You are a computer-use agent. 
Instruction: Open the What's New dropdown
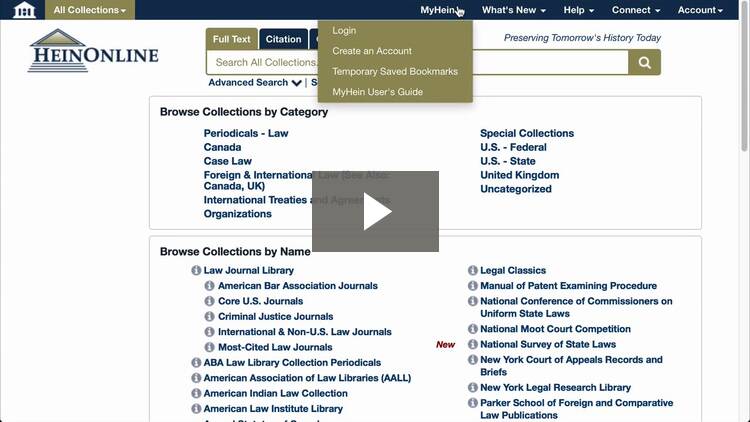point(514,10)
